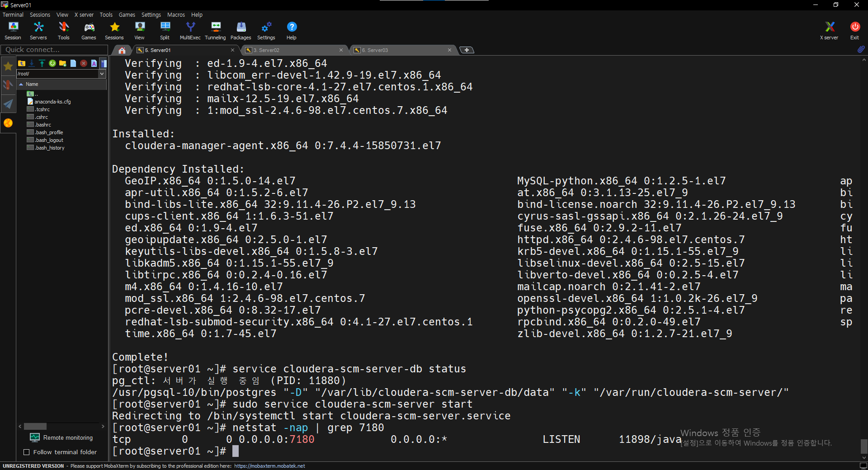This screenshot has width=868, height=470.
Task: Add a new terminal tab with plus
Action: [467, 50]
